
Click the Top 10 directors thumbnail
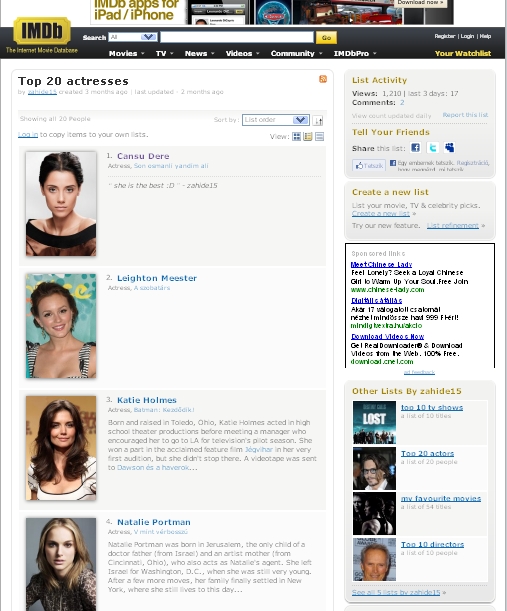pyautogui.click(x=374, y=559)
